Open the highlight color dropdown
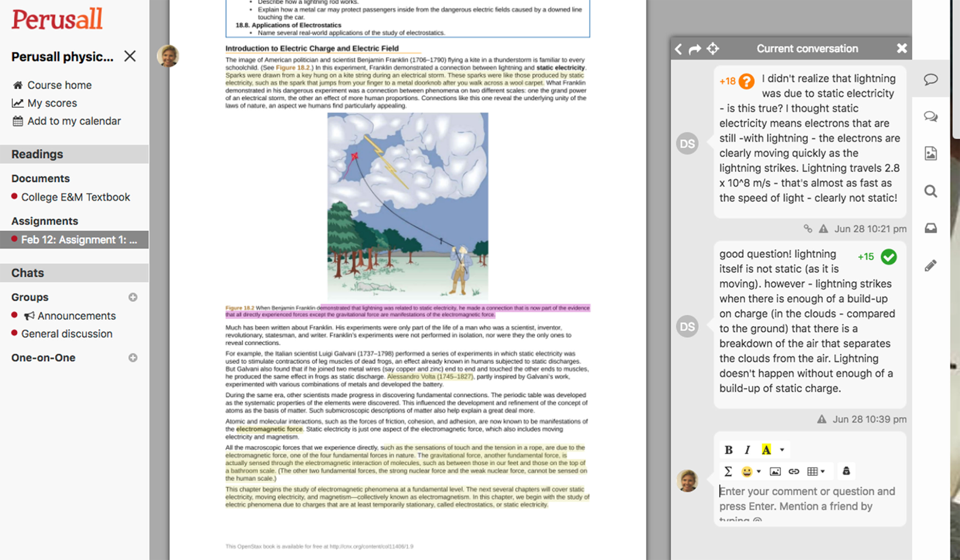960x560 pixels. click(781, 449)
